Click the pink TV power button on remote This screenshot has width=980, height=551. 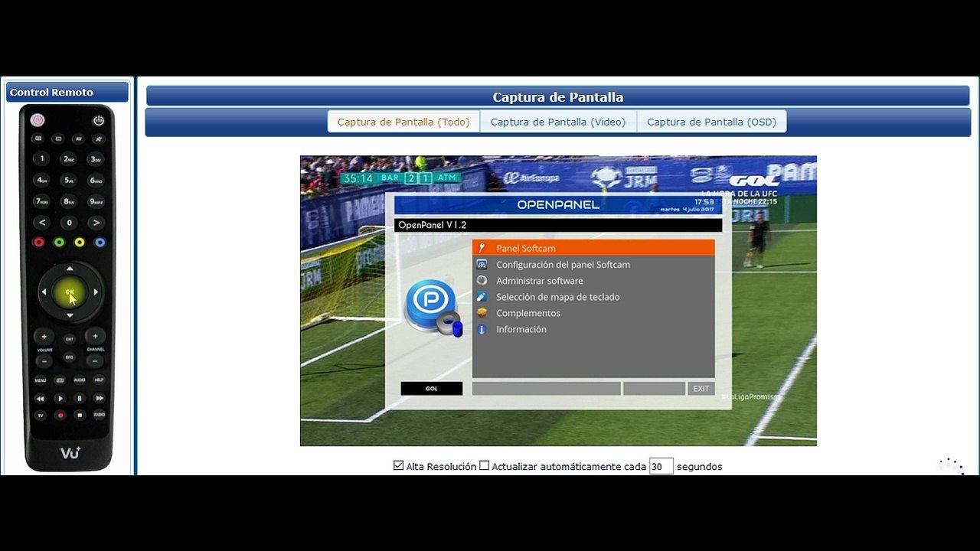38,120
